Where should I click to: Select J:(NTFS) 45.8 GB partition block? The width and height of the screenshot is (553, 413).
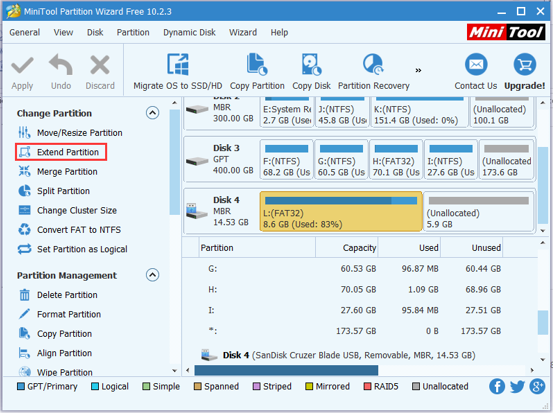(342, 112)
